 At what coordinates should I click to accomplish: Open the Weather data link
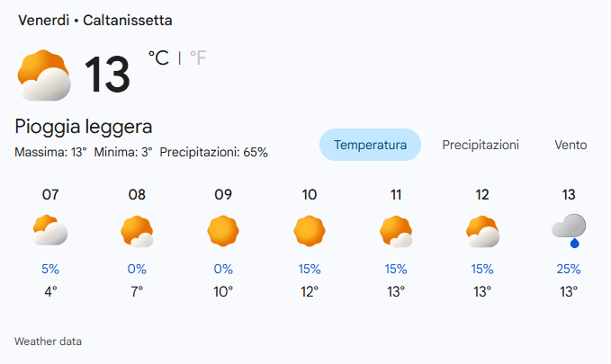49,342
